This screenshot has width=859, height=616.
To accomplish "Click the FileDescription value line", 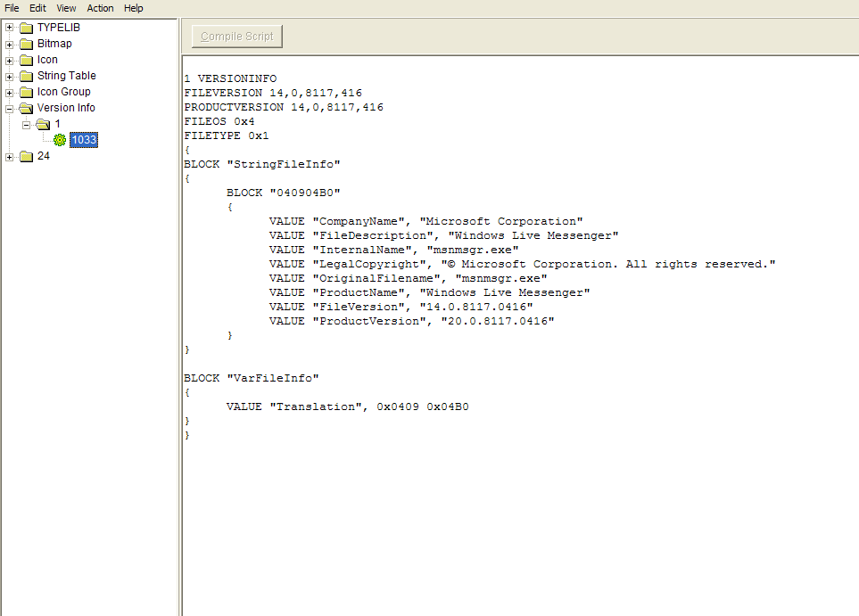I will click(x=443, y=235).
